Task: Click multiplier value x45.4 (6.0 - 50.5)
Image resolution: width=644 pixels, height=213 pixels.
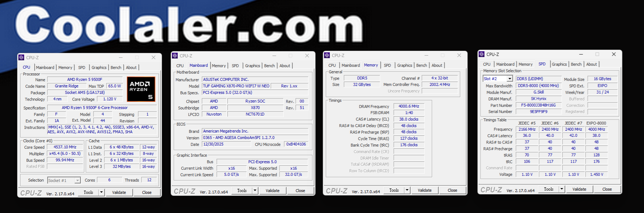Action: tap(65, 153)
